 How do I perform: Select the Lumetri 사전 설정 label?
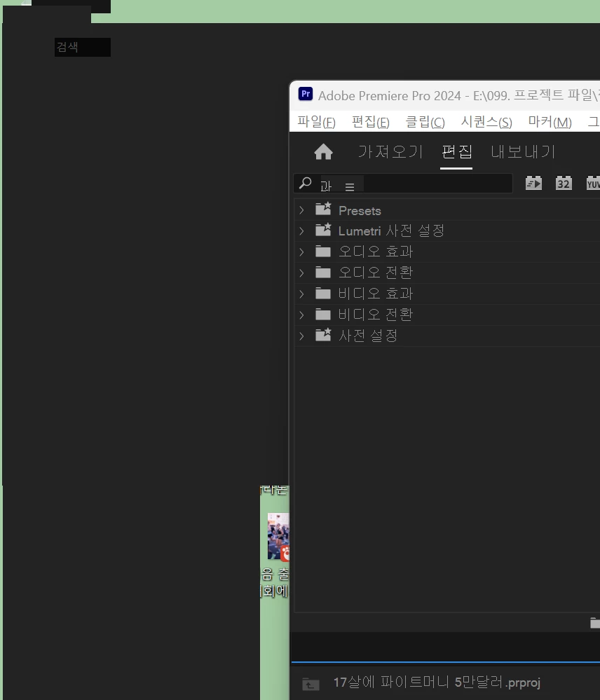click(391, 231)
